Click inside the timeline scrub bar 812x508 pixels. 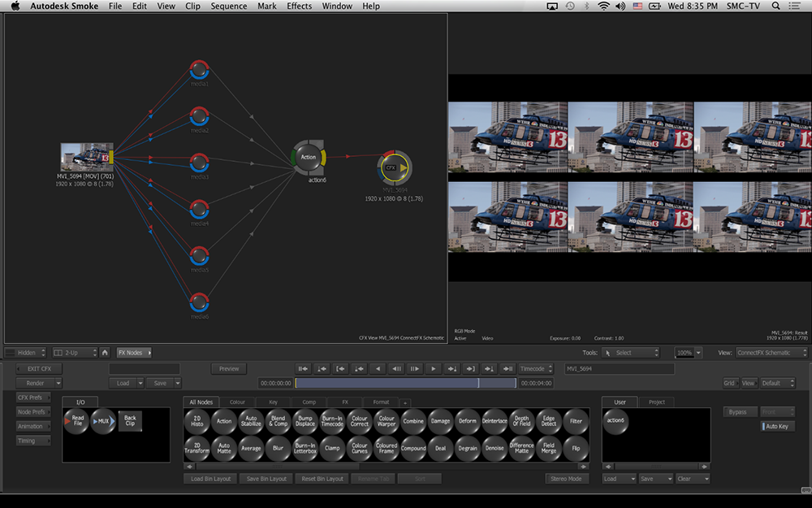(x=404, y=383)
